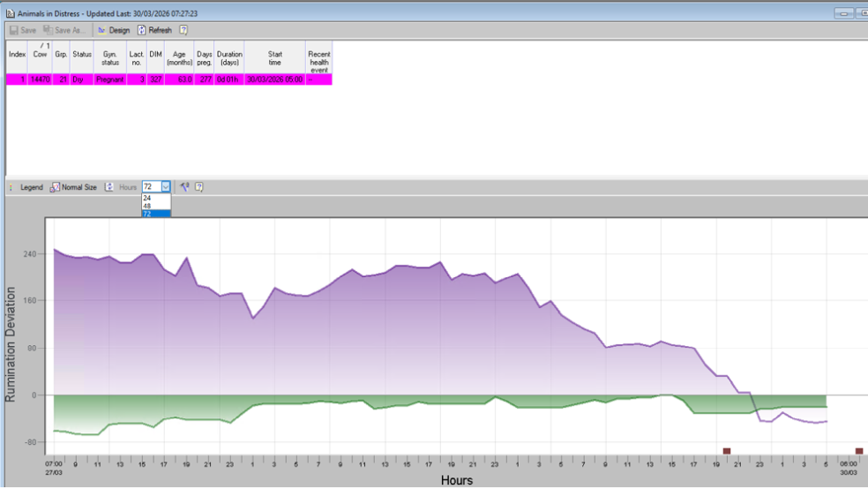Click the red marker near 06:00 30/03
This screenshot has height=489, width=868.
(859, 451)
